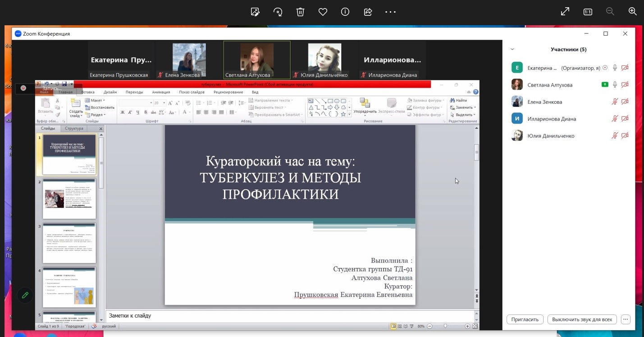Collapse the Участники panel chevron
The width and height of the screenshot is (644, 337).
[512, 50]
